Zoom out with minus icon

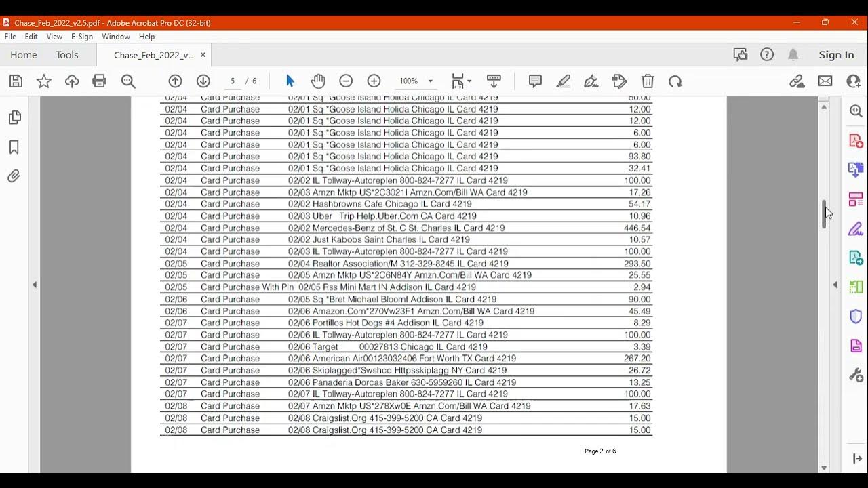[x=346, y=81]
